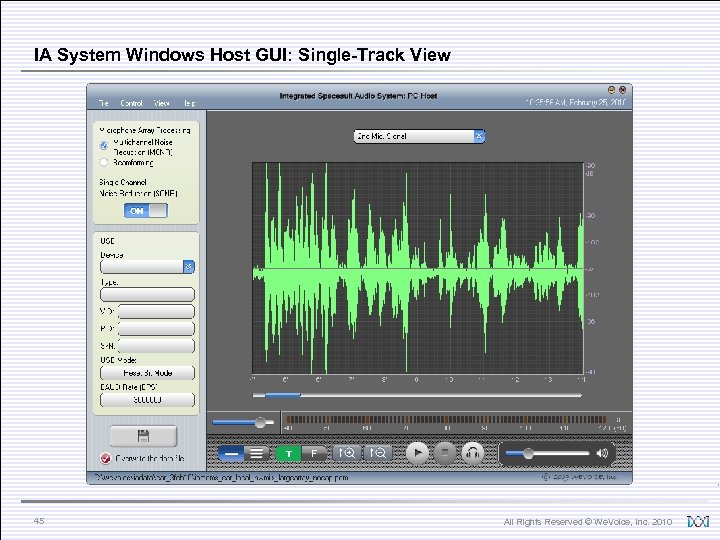Image resolution: width=720 pixels, height=540 pixels.
Task: Click the USB Mode value button
Action: pyautogui.click(x=147, y=373)
